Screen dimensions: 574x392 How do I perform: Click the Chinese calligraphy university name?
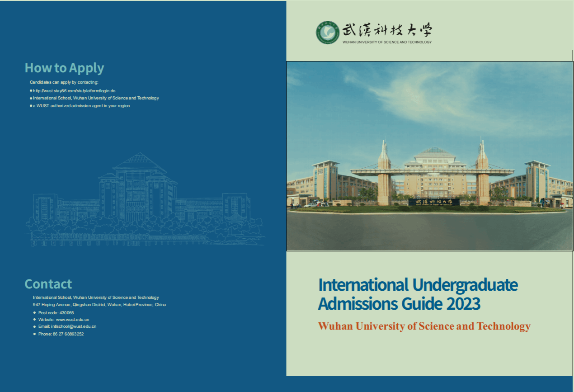(387, 30)
